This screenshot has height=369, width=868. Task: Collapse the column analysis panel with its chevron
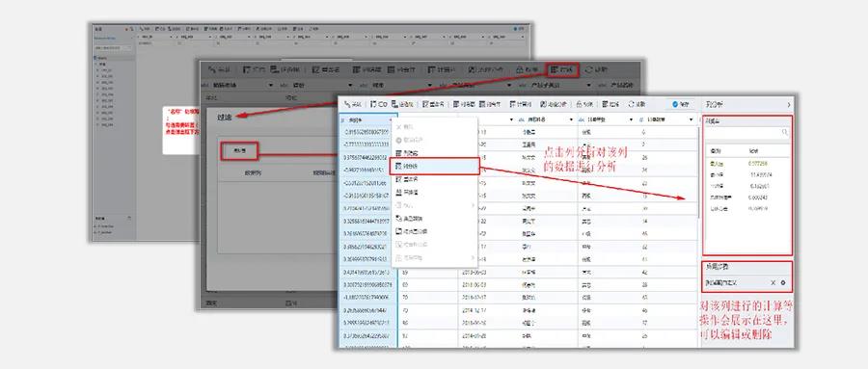[788, 105]
